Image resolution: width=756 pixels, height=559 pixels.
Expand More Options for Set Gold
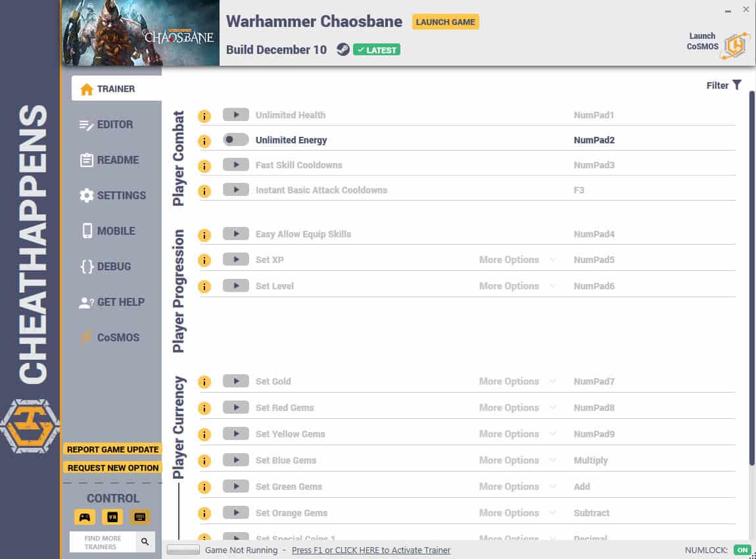click(x=517, y=381)
